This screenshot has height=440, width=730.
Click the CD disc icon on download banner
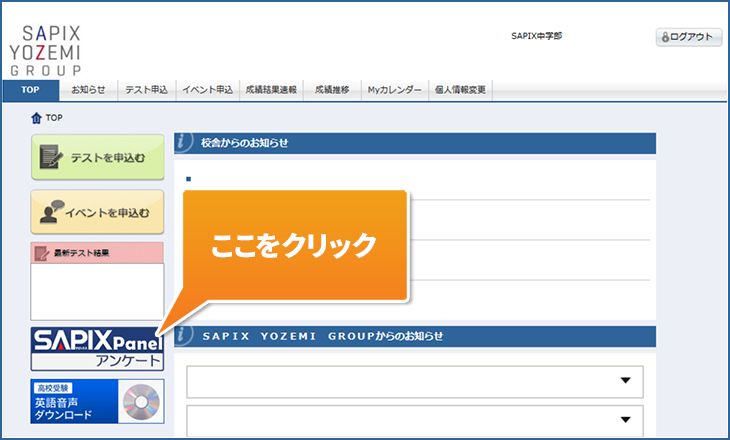coord(141,401)
